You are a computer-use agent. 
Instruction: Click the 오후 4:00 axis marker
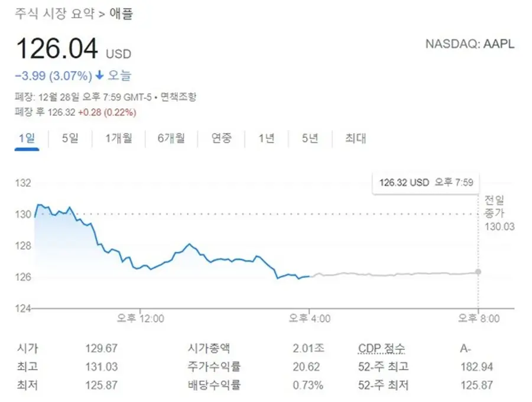(309, 318)
